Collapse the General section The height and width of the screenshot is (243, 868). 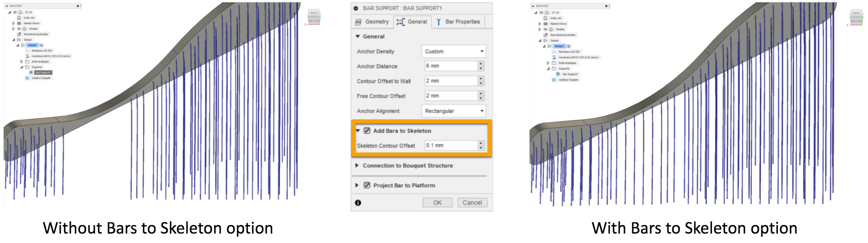click(x=358, y=36)
